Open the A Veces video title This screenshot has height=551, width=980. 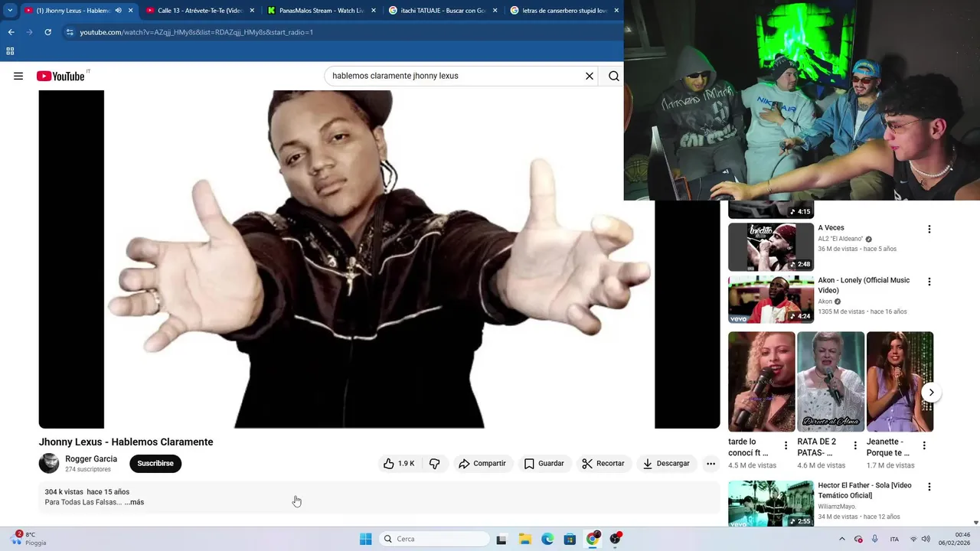click(831, 228)
